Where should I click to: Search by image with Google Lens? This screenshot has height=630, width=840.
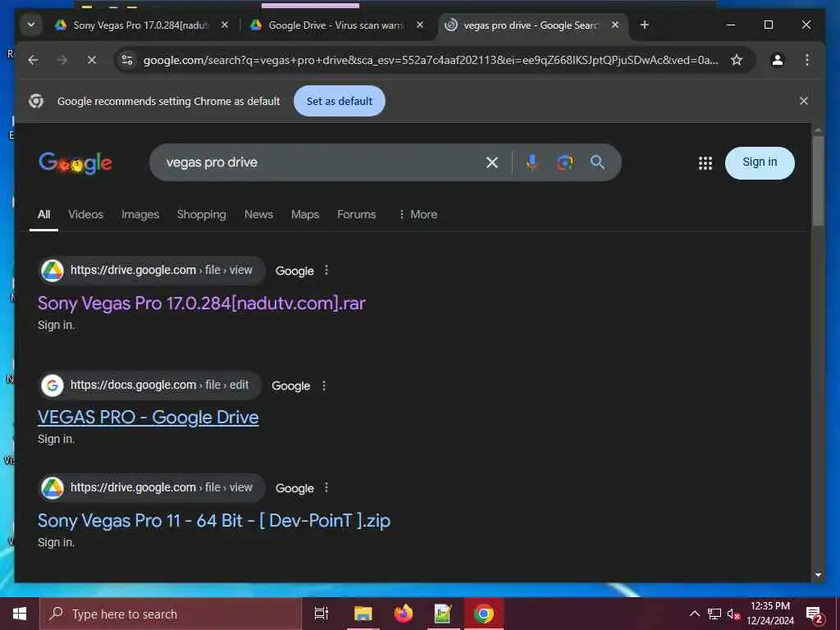click(564, 162)
